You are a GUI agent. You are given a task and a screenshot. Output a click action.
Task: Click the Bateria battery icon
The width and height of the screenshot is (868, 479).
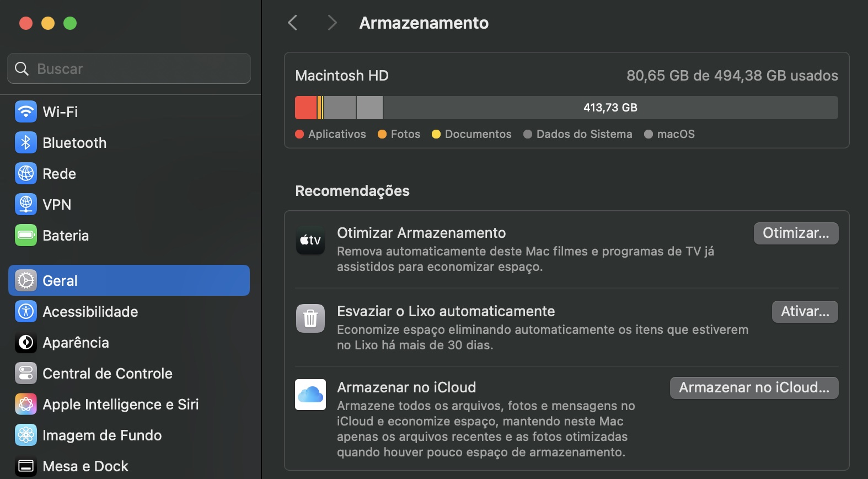pyautogui.click(x=26, y=235)
